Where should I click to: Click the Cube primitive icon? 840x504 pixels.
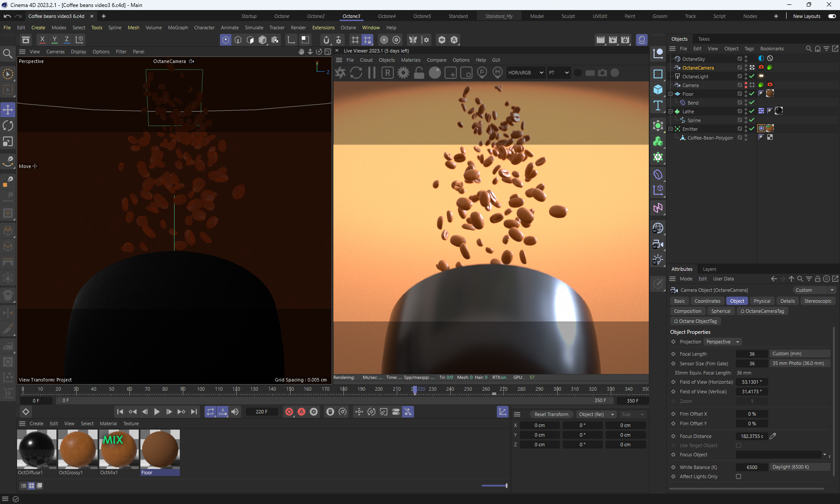pyautogui.click(x=658, y=90)
